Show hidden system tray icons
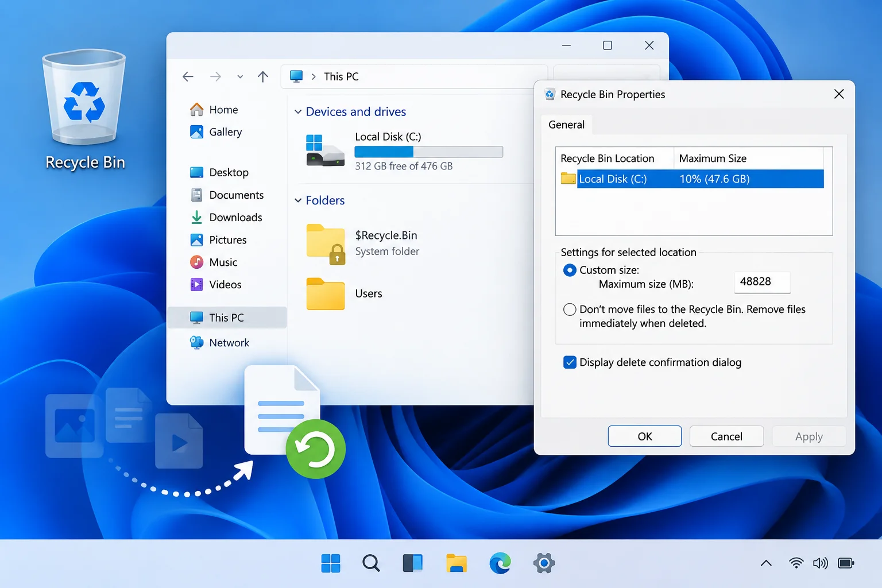This screenshot has width=882, height=588. 766,563
